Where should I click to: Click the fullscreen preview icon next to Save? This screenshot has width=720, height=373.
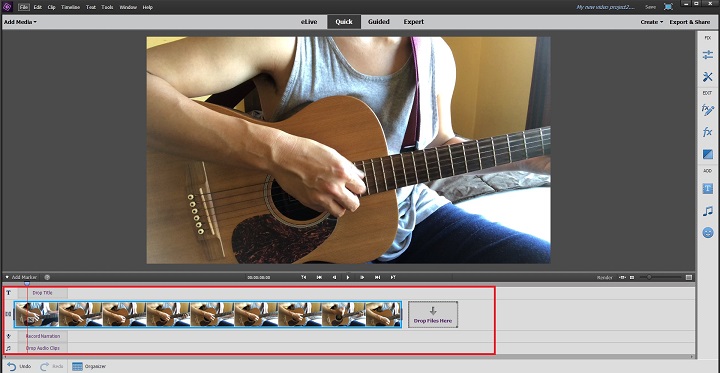668,7
